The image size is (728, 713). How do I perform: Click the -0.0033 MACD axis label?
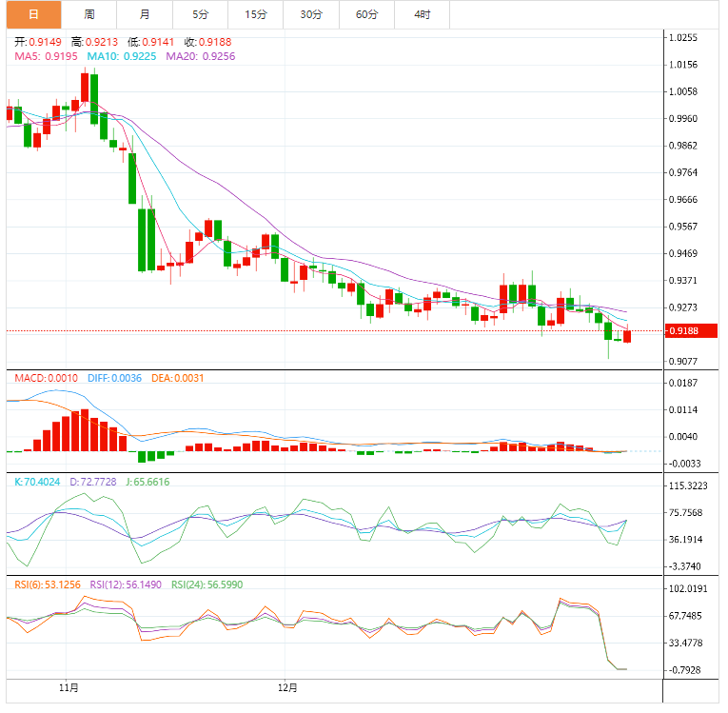683,464
